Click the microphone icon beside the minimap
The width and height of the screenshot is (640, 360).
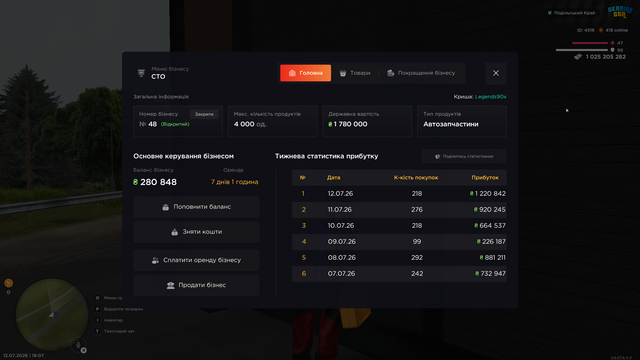pos(78,345)
